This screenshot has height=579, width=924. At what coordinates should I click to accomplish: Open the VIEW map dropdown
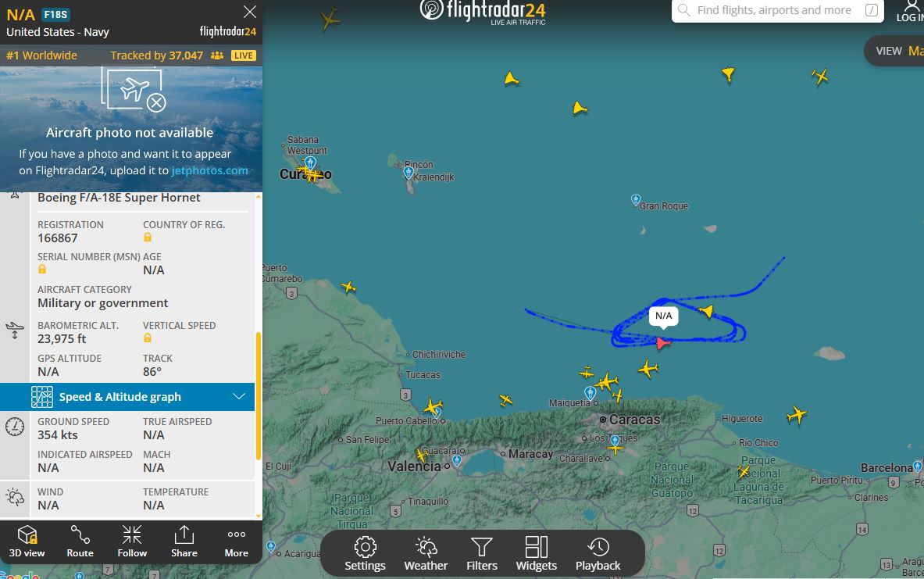[897, 51]
